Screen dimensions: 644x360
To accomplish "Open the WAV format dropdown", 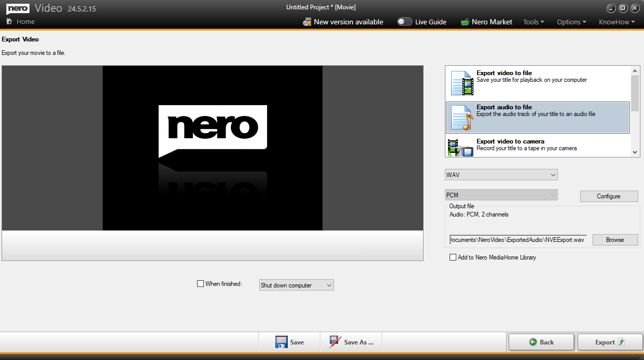I will click(501, 175).
